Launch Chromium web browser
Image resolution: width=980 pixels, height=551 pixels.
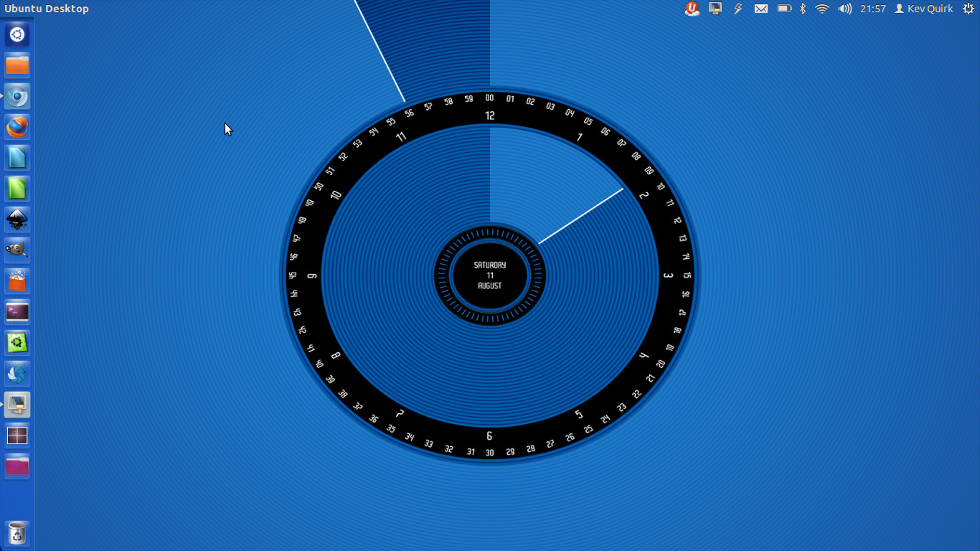(x=17, y=96)
